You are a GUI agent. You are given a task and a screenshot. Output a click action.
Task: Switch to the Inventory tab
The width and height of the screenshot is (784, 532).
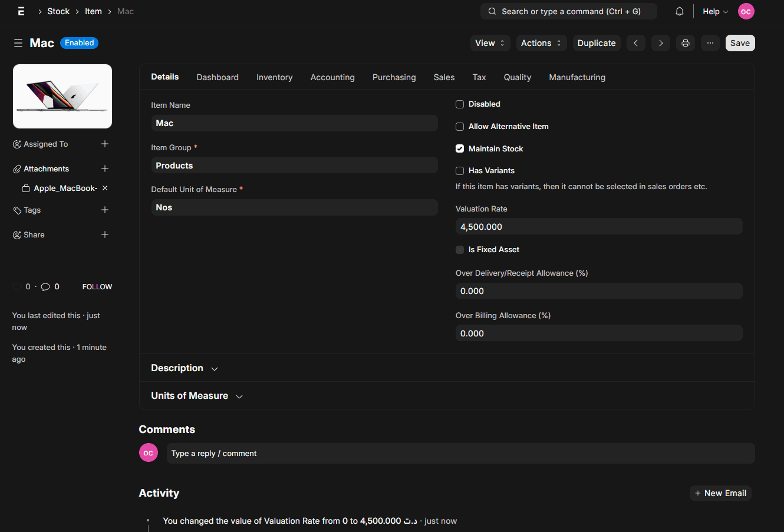[x=274, y=77]
